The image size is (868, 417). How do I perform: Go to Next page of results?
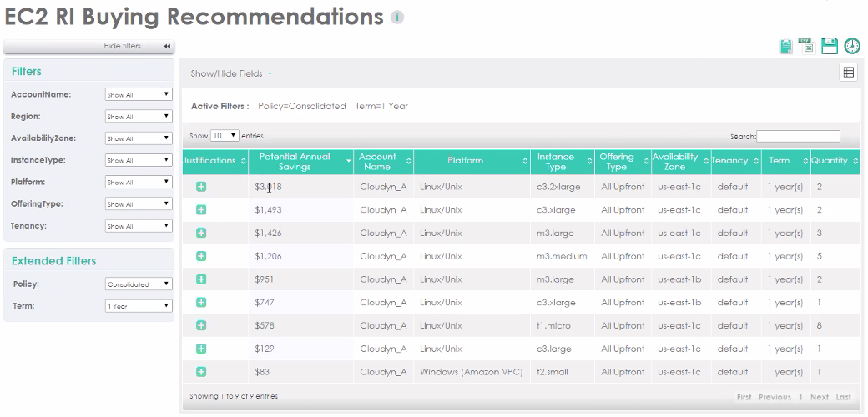(820, 397)
